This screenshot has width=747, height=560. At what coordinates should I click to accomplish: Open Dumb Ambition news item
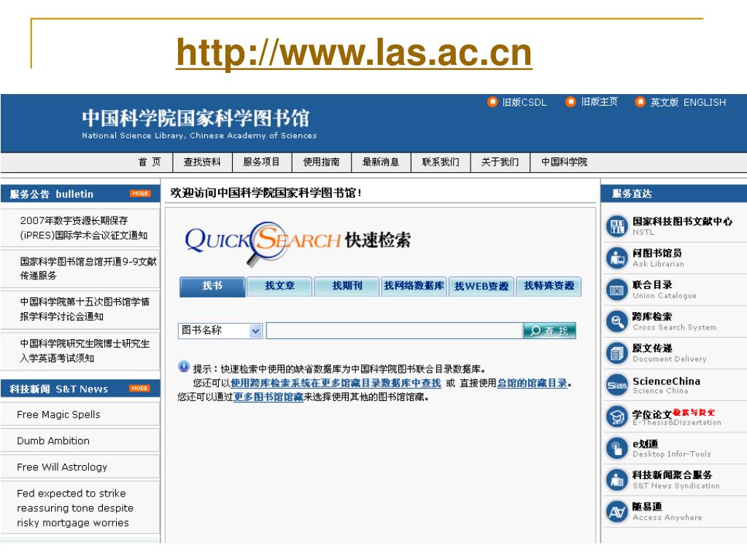click(x=53, y=440)
